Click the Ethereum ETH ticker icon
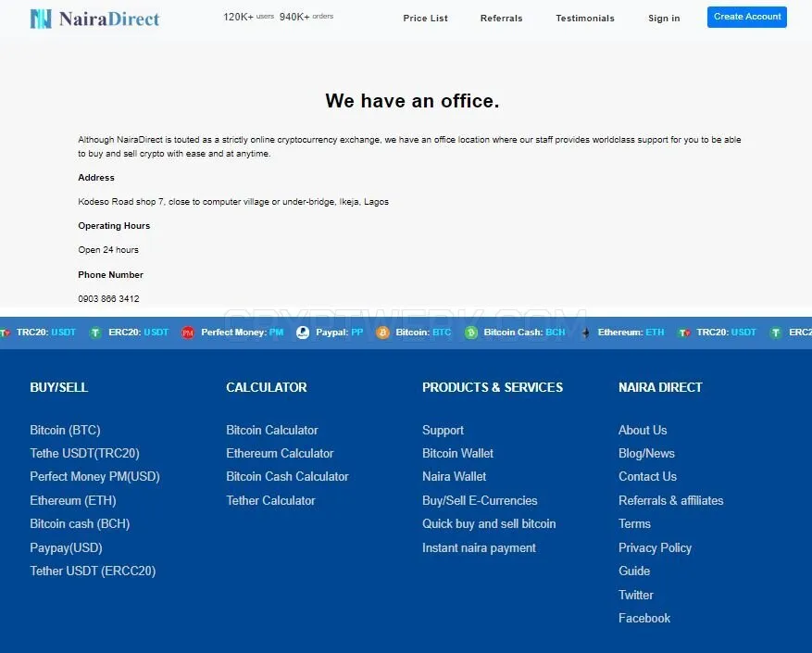The image size is (812, 653). click(586, 333)
